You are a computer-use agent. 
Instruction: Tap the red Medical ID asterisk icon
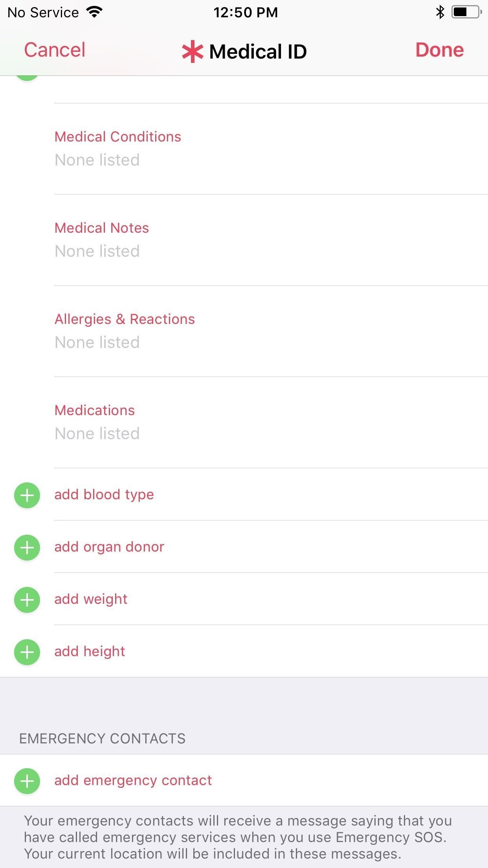[x=193, y=52]
